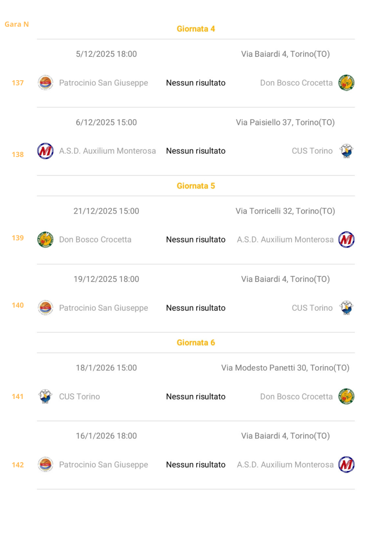This screenshot has width=392, height=545.
Task: Open game number 137
Action: coord(18,83)
